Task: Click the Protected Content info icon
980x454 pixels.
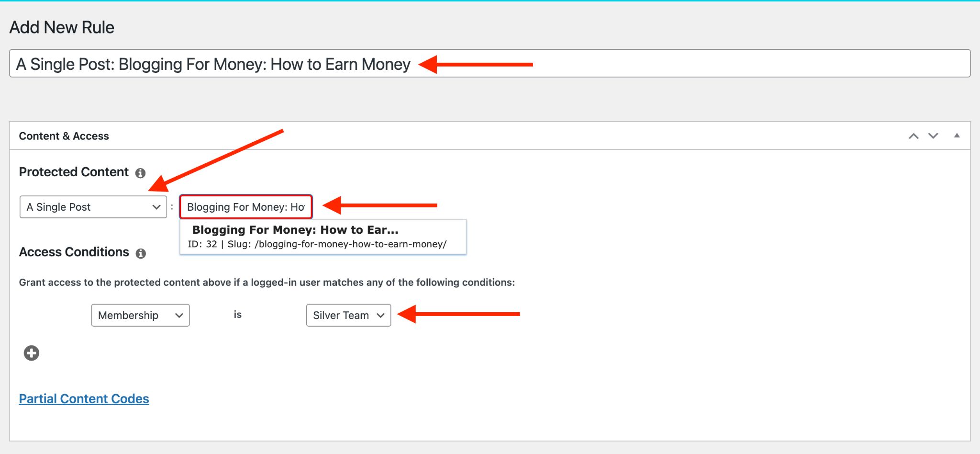Action: pos(140,173)
